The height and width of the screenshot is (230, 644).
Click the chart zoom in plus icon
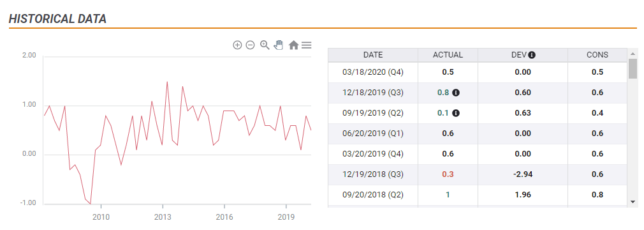pyautogui.click(x=237, y=45)
